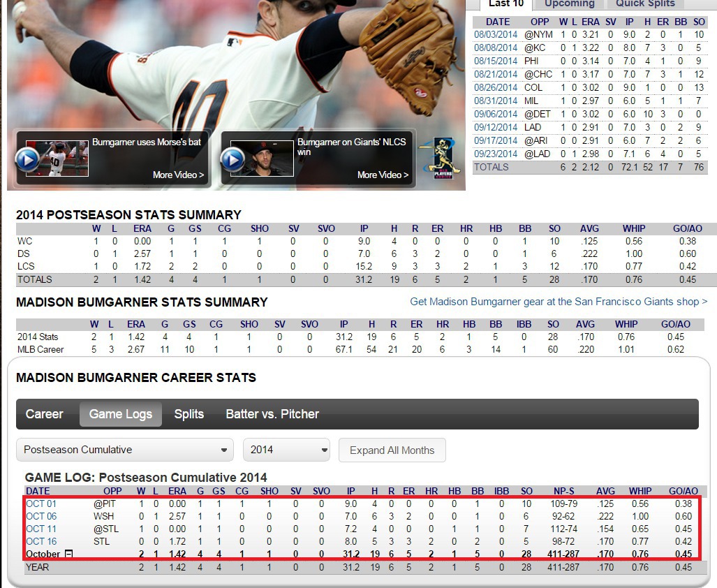Play the Bumgarner uses Morse's bat video
The height and width of the screenshot is (588, 717).
pyautogui.click(x=27, y=160)
